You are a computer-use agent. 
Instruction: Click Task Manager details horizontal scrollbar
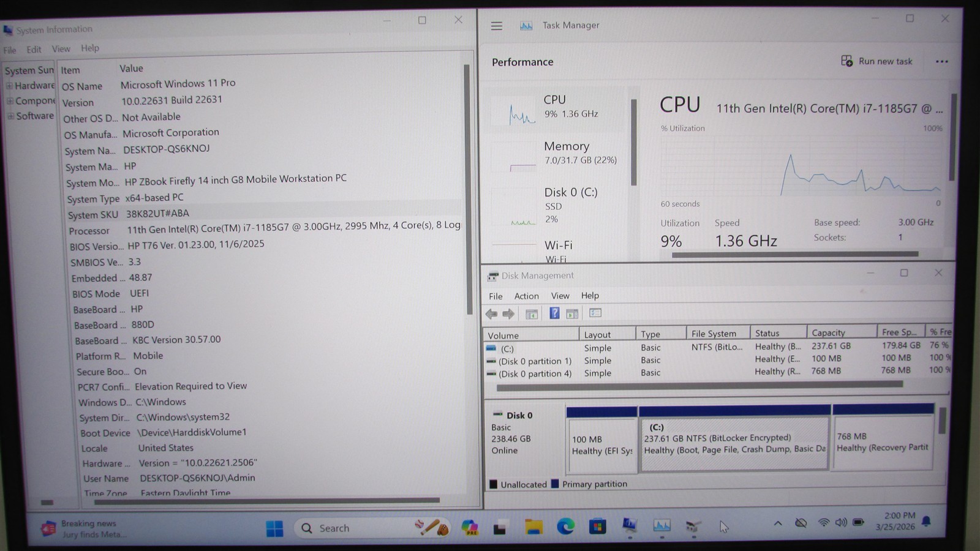coord(795,254)
